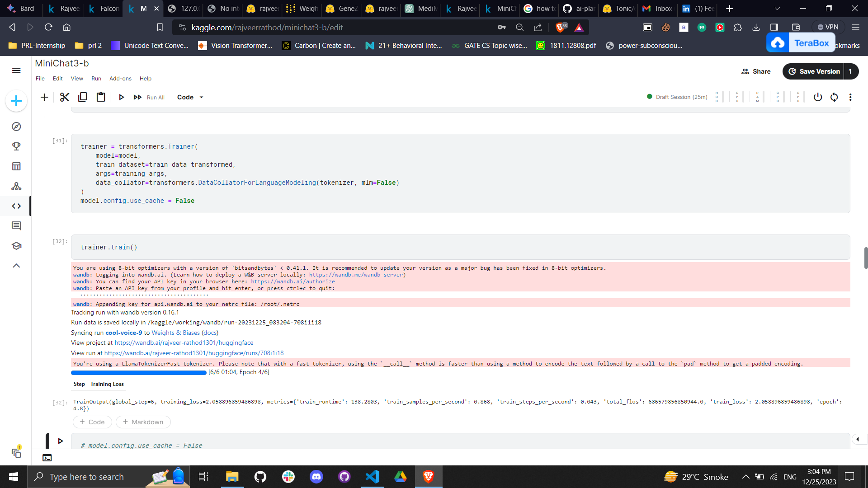Expand the right side panel arrow

coord(858,439)
